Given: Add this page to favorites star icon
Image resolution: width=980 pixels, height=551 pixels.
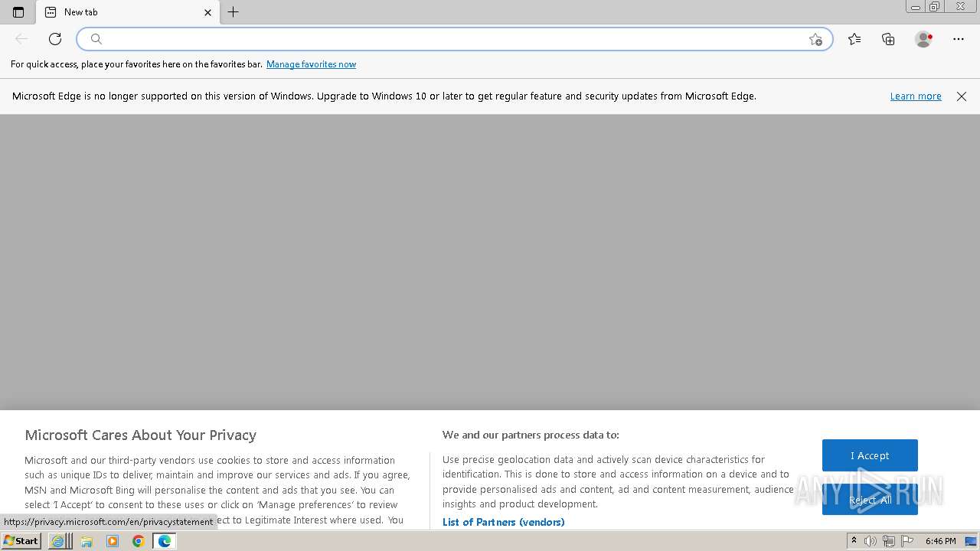Looking at the screenshot, I should [x=815, y=39].
